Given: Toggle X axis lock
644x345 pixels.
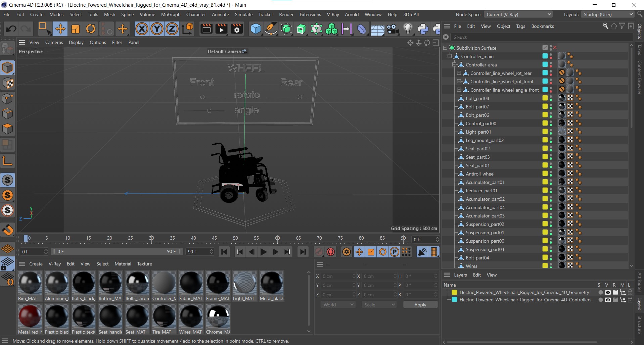Looking at the screenshot, I should 142,29.
